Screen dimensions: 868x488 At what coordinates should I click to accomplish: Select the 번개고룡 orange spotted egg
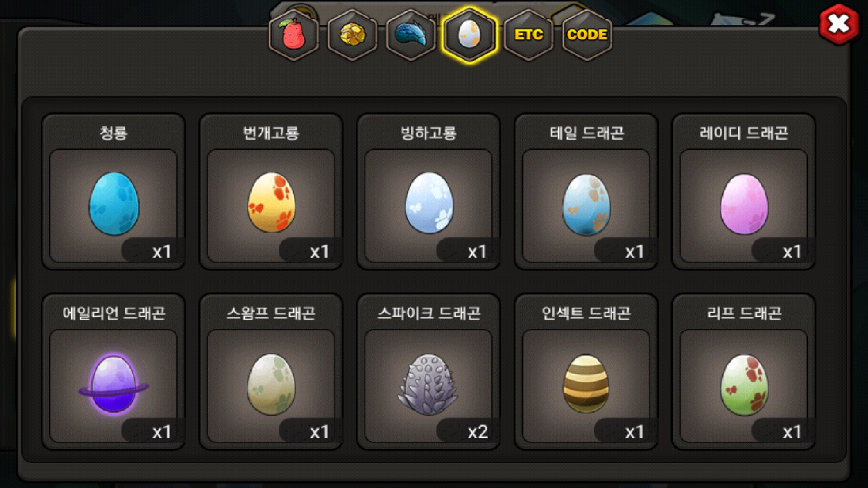coord(271,202)
